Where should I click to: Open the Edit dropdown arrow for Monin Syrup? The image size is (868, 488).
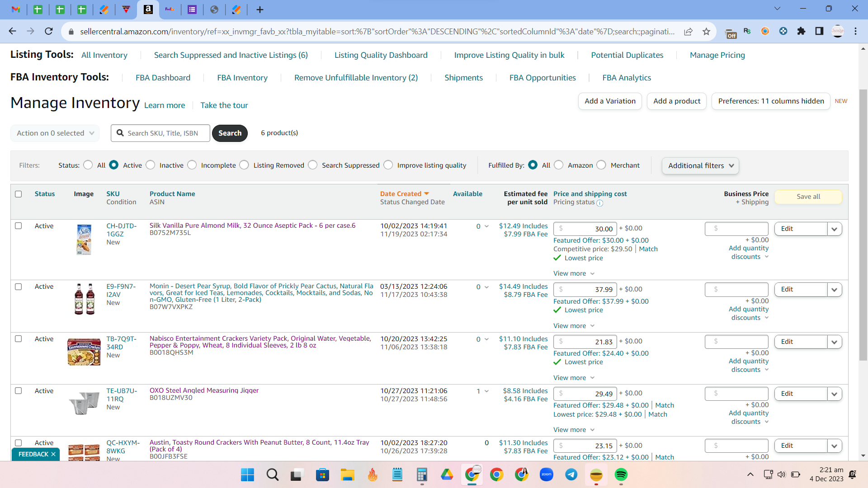point(834,290)
